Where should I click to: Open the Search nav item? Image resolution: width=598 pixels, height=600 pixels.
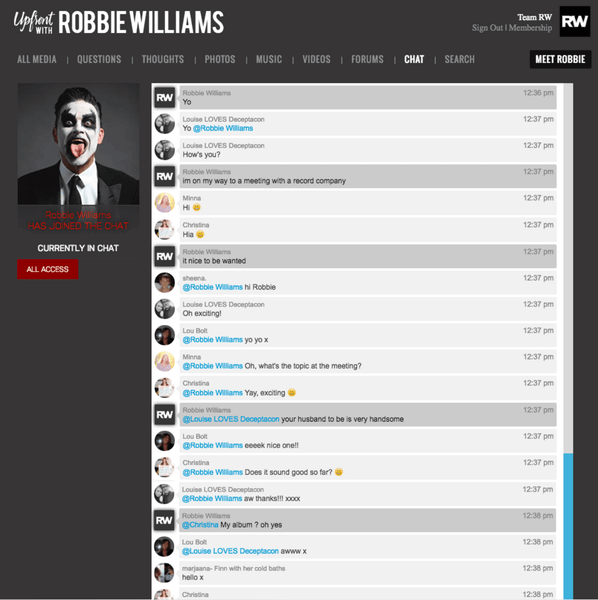tap(459, 59)
